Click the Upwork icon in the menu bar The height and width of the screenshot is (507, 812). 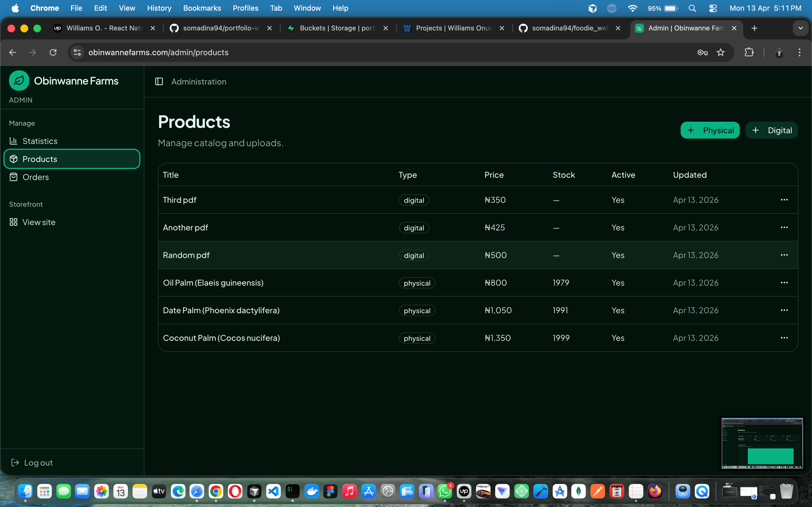point(612,8)
